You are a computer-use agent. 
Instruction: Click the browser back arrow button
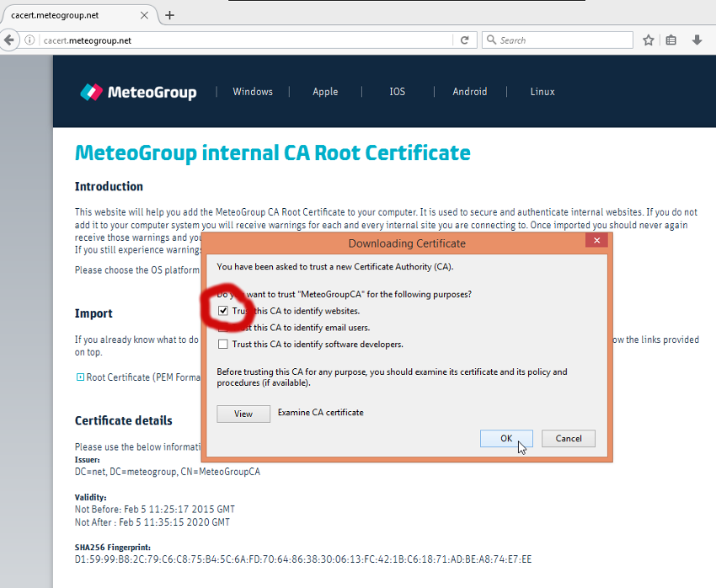tap(9, 40)
